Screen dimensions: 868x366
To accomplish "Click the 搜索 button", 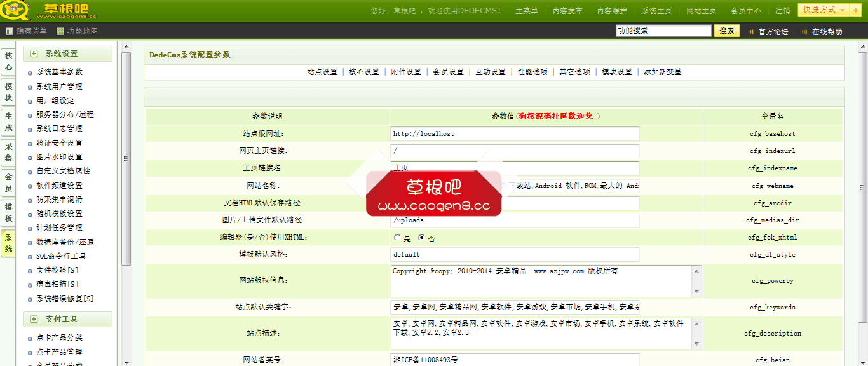I will [x=726, y=30].
